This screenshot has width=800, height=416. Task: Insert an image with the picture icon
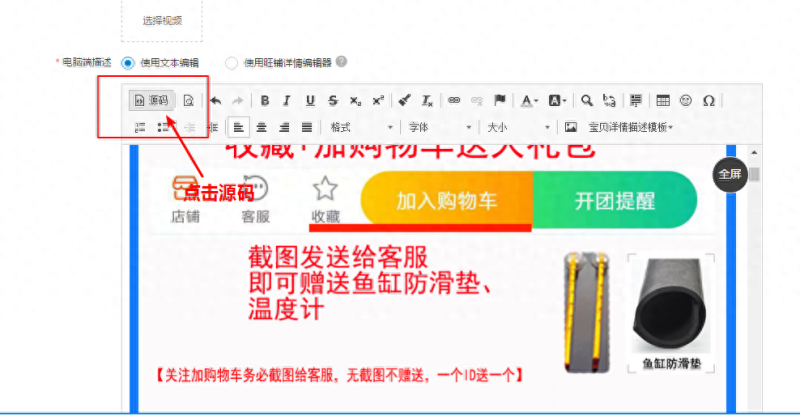pos(570,128)
